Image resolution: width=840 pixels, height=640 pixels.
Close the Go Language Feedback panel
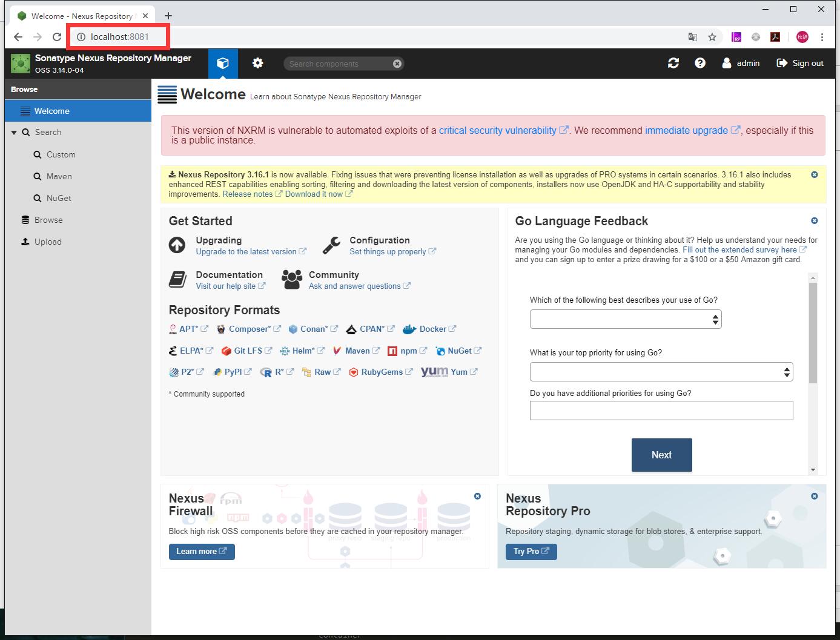pos(815,221)
